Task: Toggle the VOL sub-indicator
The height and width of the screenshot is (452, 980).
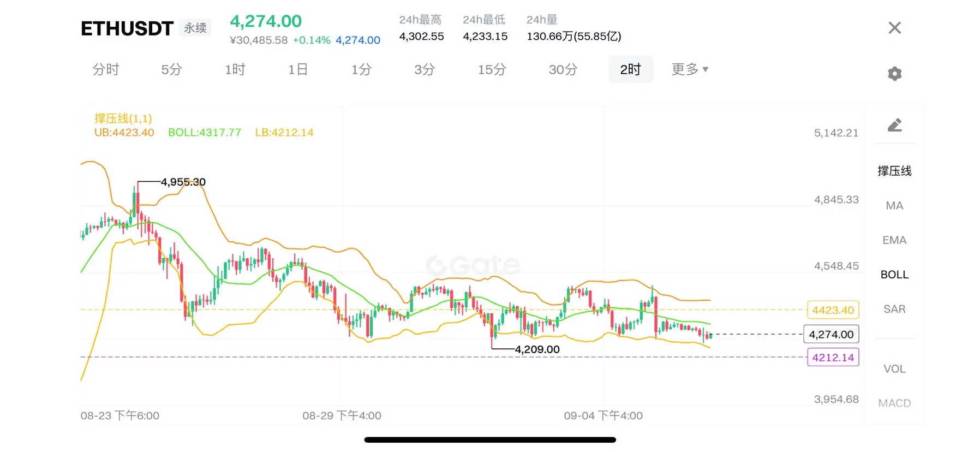Action: click(894, 368)
